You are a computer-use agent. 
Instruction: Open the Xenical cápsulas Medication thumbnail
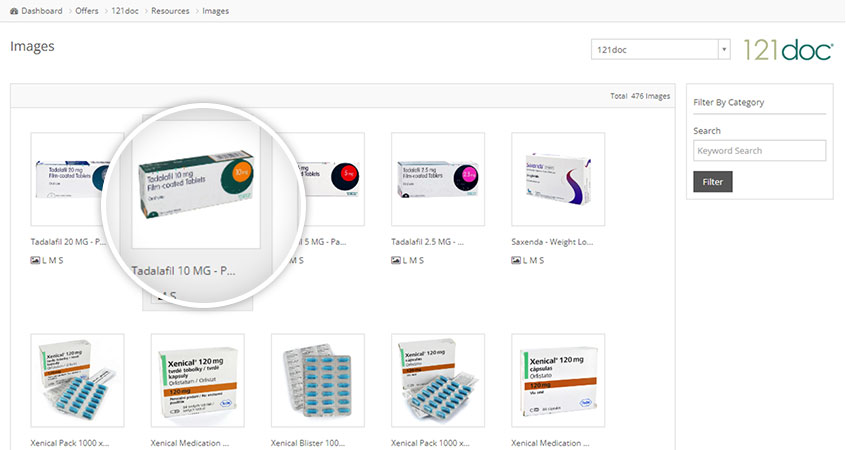pyautogui.click(x=558, y=380)
